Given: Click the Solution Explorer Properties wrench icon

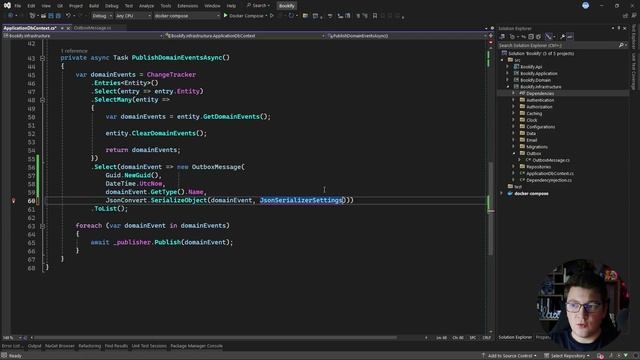Looking at the screenshot, I should pos(562,37).
